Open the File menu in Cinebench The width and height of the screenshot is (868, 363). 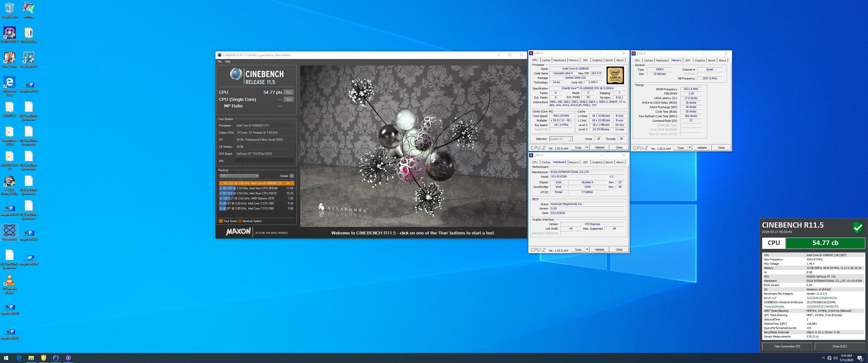[219, 62]
